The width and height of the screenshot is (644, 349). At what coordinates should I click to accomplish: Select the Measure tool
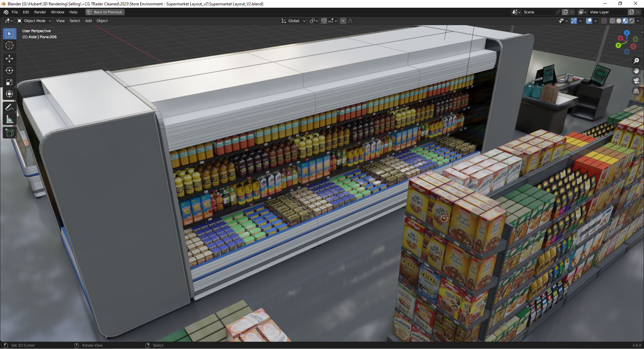[10, 119]
